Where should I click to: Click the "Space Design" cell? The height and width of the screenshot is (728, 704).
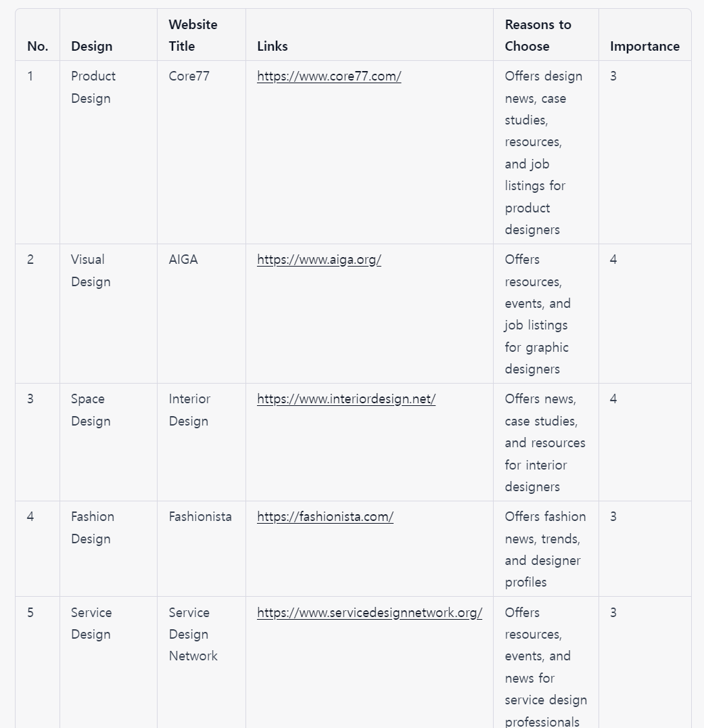91,410
